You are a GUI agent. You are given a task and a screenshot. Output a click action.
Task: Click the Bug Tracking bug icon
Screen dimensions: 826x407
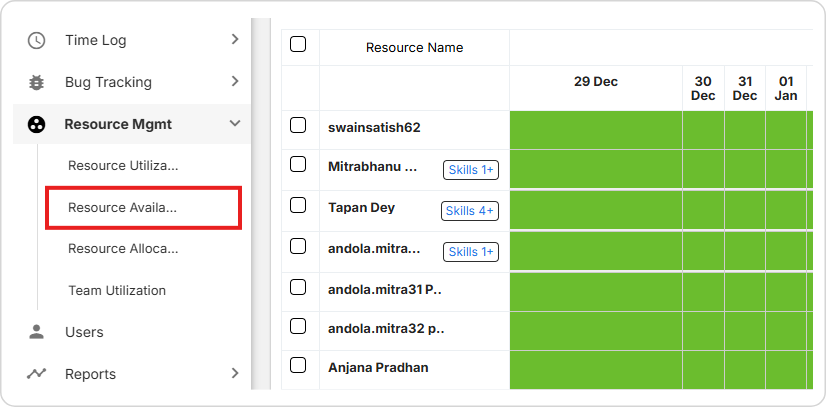click(x=36, y=82)
